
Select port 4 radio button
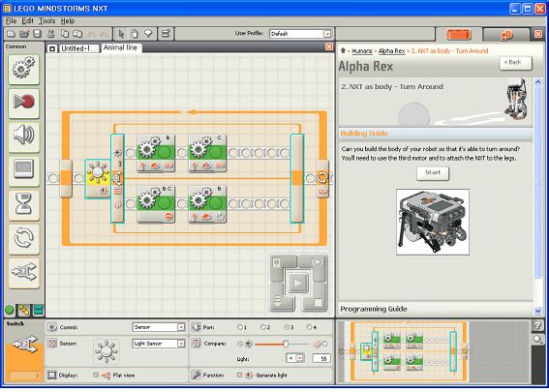[310, 327]
